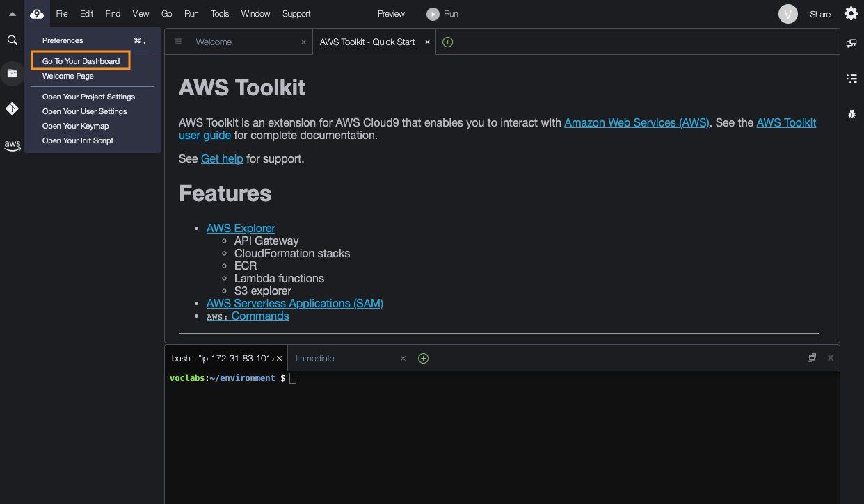Viewport: 864px width, 504px height.
Task: Close the bash terminal tab
Action: tap(279, 359)
